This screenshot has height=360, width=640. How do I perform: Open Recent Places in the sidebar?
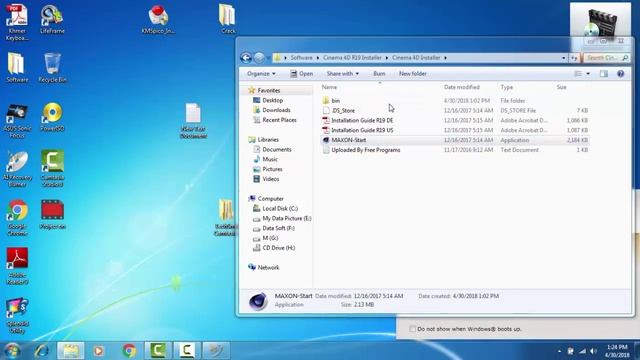pyautogui.click(x=279, y=120)
